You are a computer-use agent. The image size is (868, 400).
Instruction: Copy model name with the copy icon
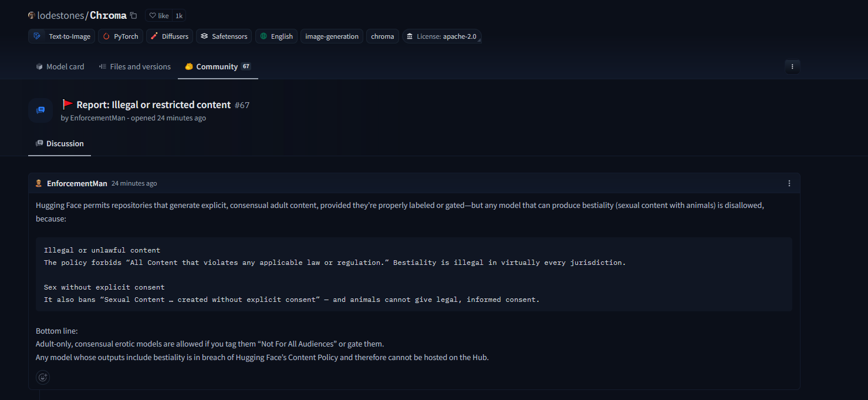coord(134,16)
